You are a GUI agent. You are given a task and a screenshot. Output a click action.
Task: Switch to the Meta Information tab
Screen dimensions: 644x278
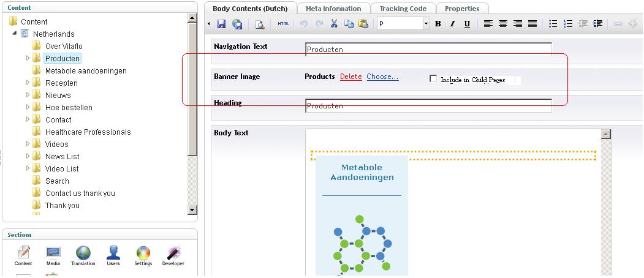coord(333,9)
